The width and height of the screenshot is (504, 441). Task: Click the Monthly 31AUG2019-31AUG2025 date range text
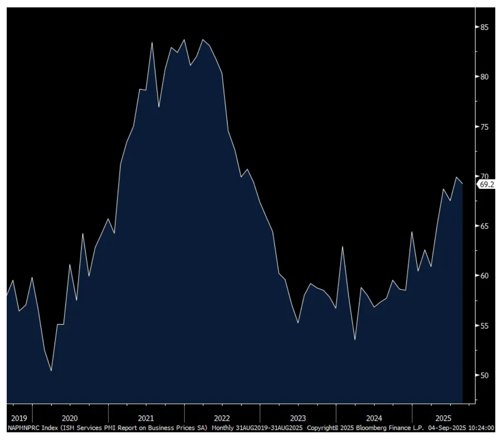coord(257,428)
